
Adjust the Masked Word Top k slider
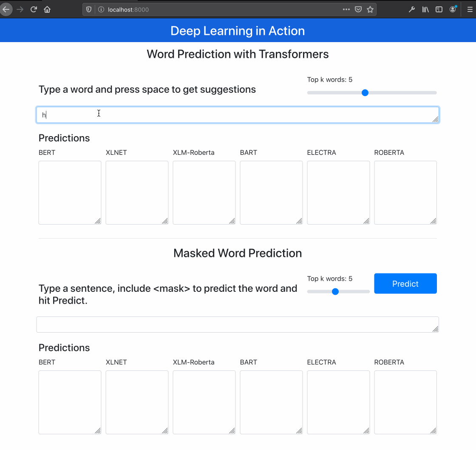click(x=338, y=292)
